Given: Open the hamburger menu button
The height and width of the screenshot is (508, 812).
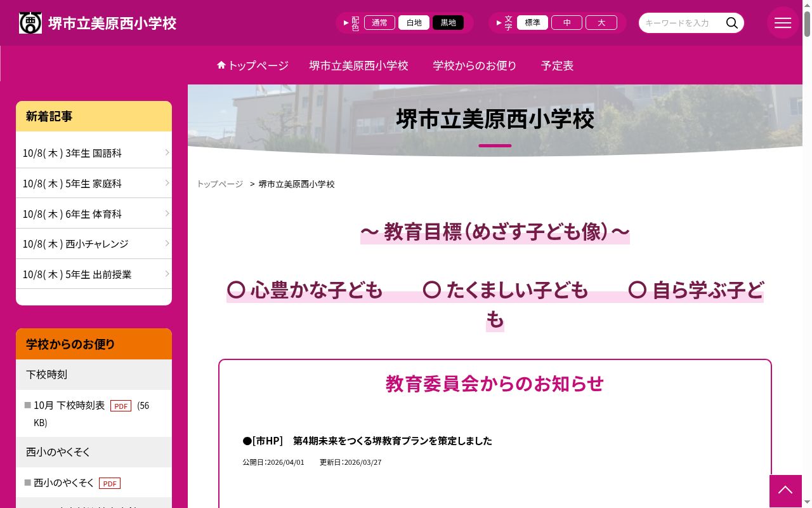Looking at the screenshot, I should point(783,23).
